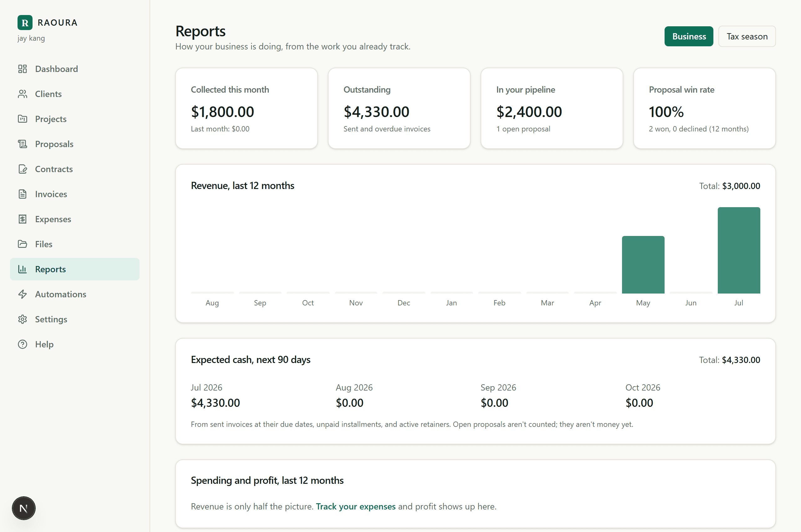Click the Dec chart axis label
Viewport: 801px width, 532px height.
click(404, 303)
